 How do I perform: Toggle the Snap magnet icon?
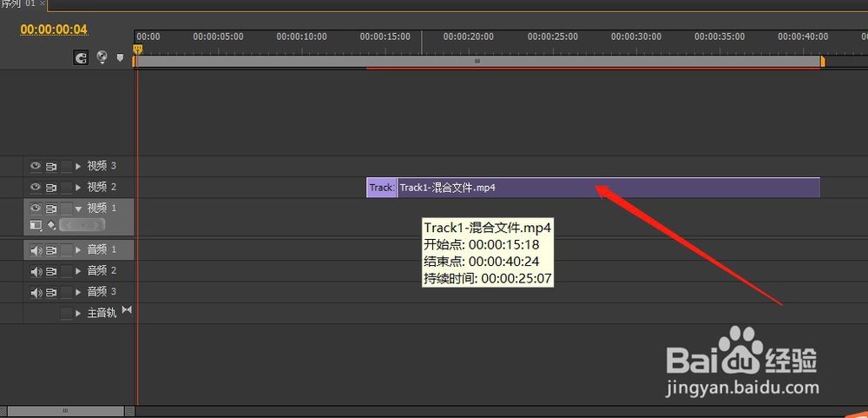click(81, 57)
